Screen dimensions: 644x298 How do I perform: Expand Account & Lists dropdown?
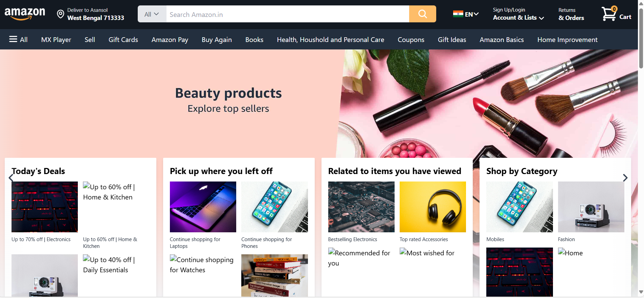[x=518, y=18]
